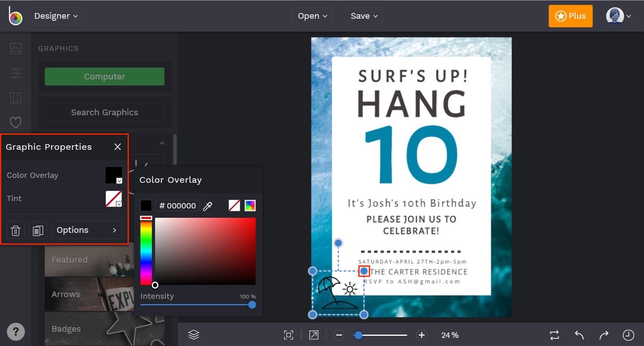This screenshot has height=346, width=644.
Task: Click the undo arrow icon
Action: [x=579, y=335]
